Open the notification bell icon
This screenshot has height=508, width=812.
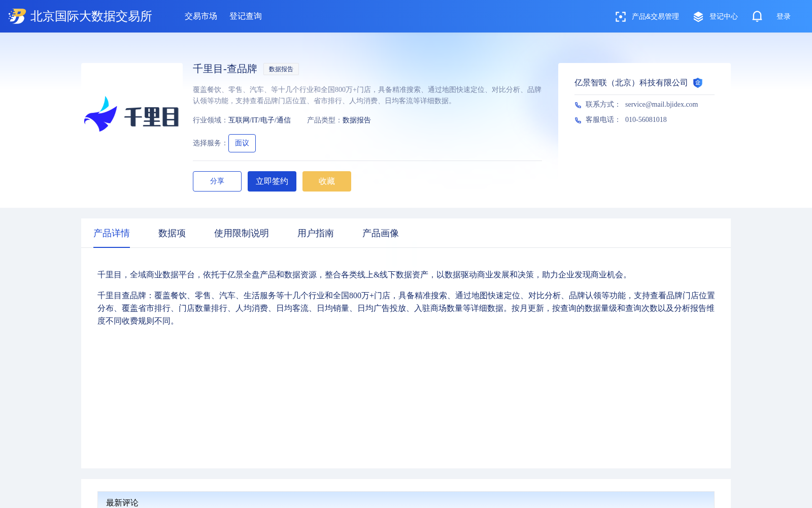757,16
